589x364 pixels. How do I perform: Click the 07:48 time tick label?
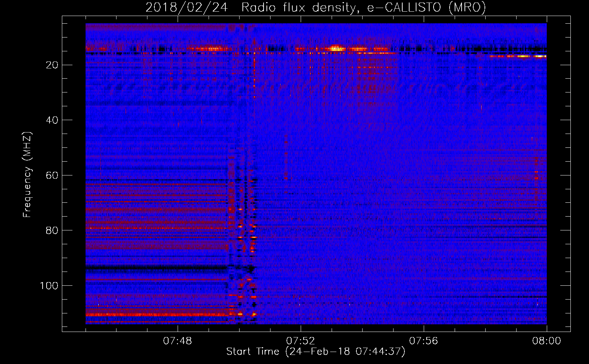[x=178, y=341]
